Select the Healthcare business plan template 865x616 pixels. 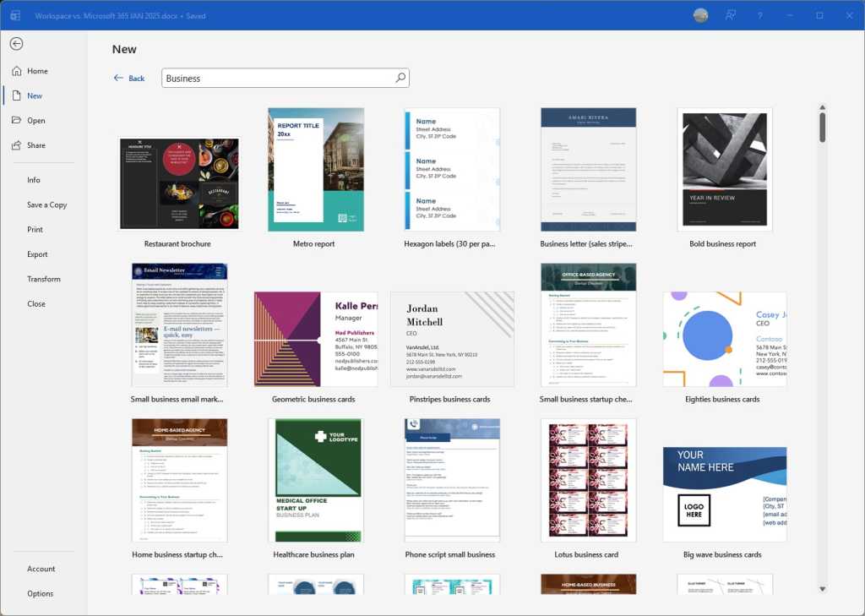(x=315, y=479)
